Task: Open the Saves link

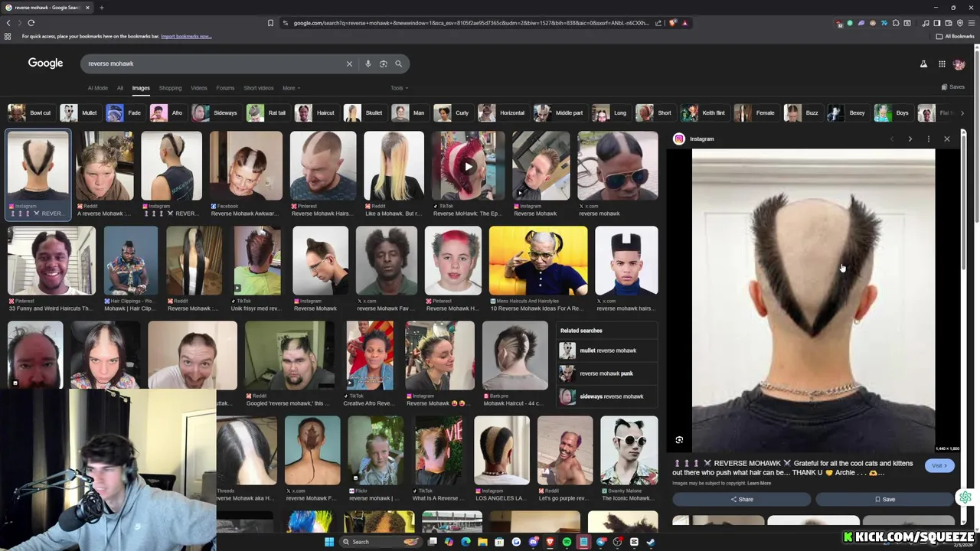Action: 953,87
